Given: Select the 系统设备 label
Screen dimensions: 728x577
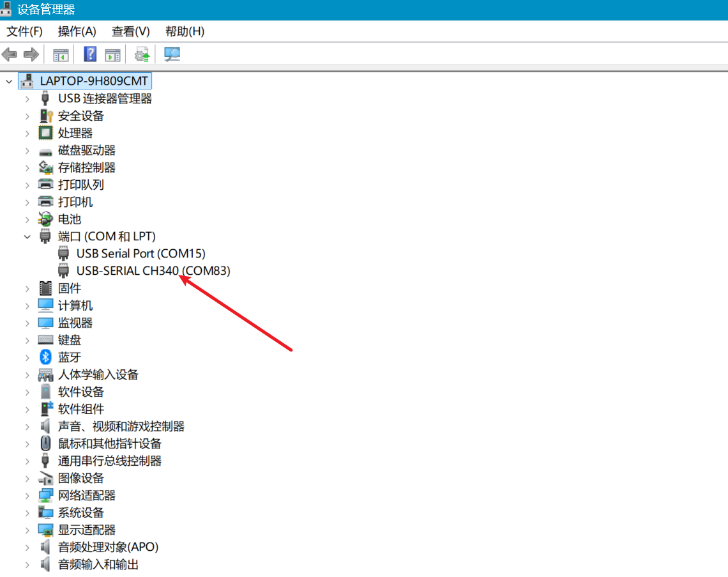Looking at the screenshot, I should pyautogui.click(x=81, y=512).
